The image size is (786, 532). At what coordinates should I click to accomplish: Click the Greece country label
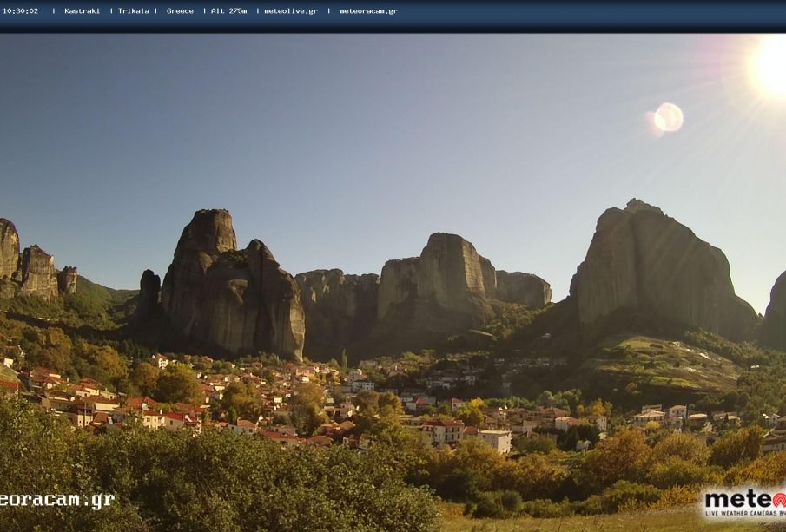click(x=180, y=11)
